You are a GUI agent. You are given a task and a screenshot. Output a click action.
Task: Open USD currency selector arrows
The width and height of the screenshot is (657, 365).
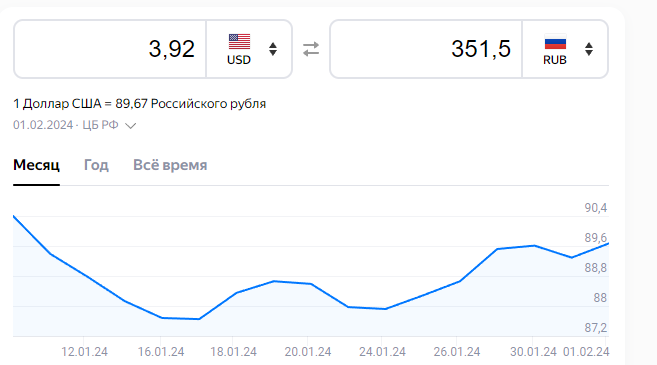click(273, 49)
